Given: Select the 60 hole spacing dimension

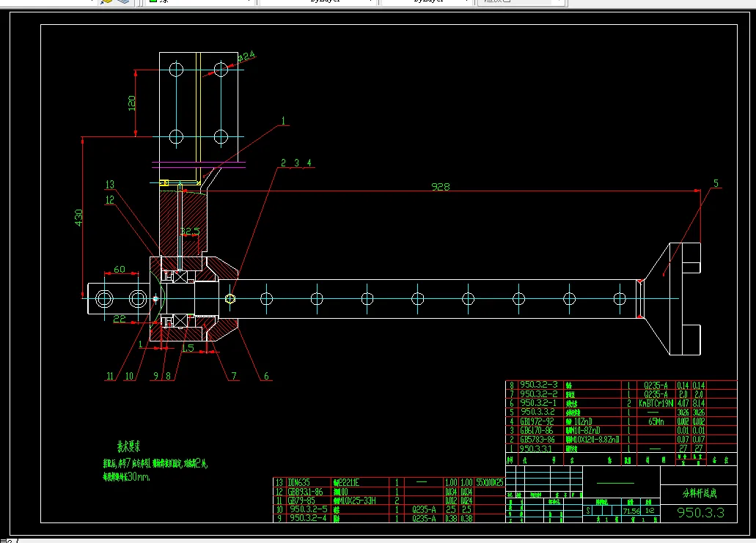Looking at the screenshot, I should (x=120, y=270).
